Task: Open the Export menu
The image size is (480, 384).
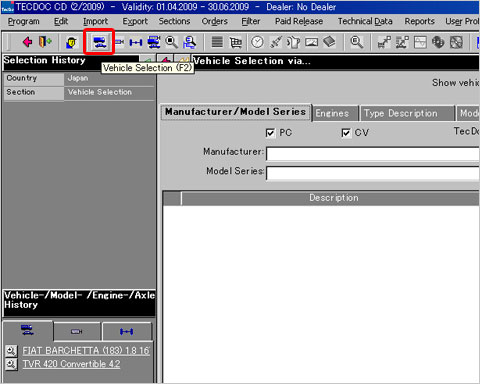Action: click(135, 21)
